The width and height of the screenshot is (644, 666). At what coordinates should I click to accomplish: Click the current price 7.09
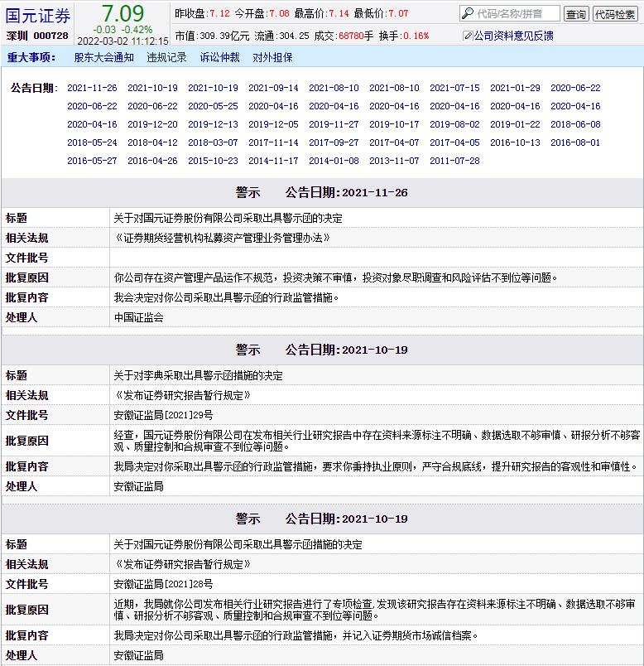click(123, 13)
